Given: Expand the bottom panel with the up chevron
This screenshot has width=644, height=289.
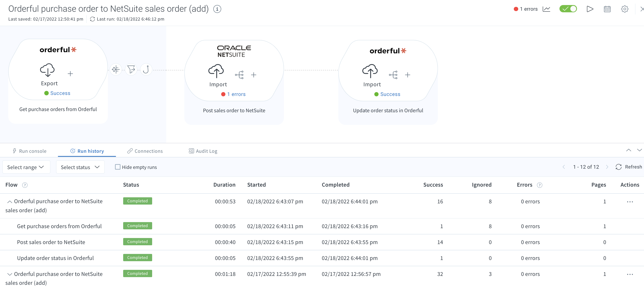Looking at the screenshot, I should pyautogui.click(x=629, y=150).
